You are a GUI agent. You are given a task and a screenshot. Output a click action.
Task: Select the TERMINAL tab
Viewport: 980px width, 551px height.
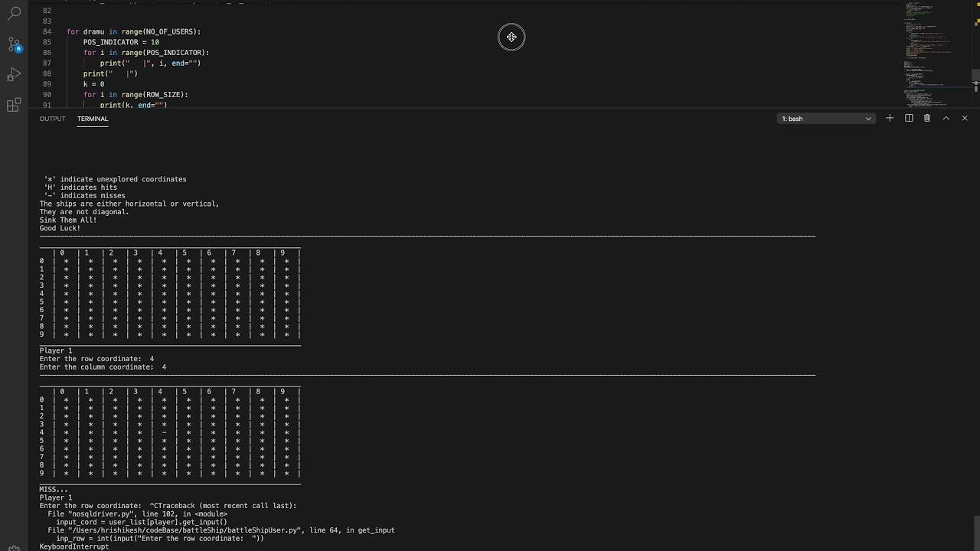click(93, 119)
